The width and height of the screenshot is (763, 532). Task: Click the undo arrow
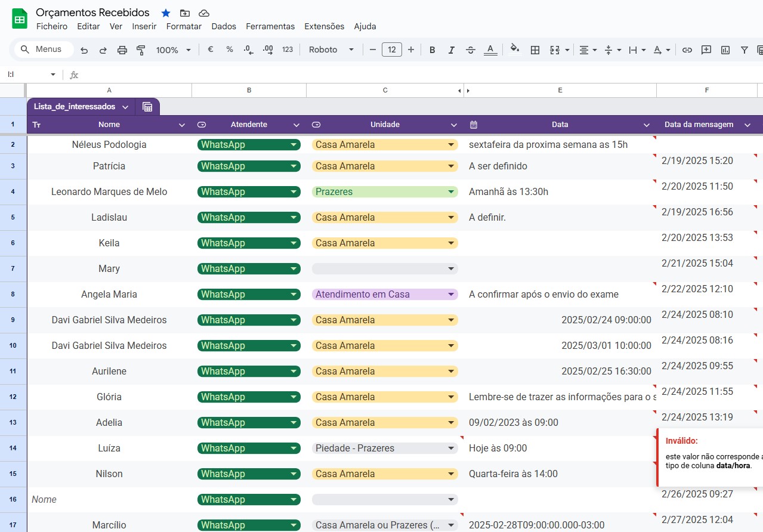tap(84, 50)
